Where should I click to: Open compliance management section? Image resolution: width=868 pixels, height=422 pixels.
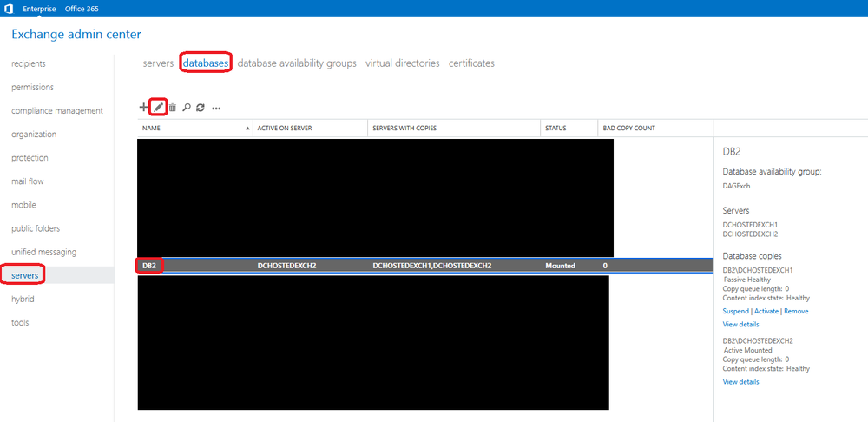(x=57, y=111)
